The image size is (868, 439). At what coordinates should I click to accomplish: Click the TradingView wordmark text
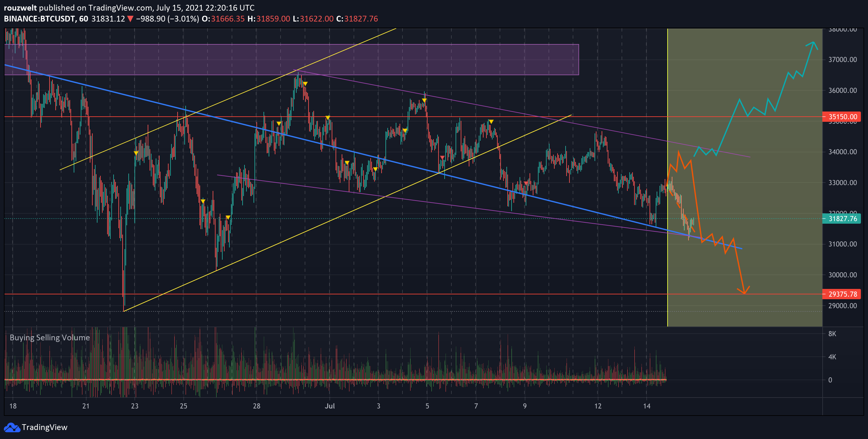pyautogui.click(x=44, y=427)
